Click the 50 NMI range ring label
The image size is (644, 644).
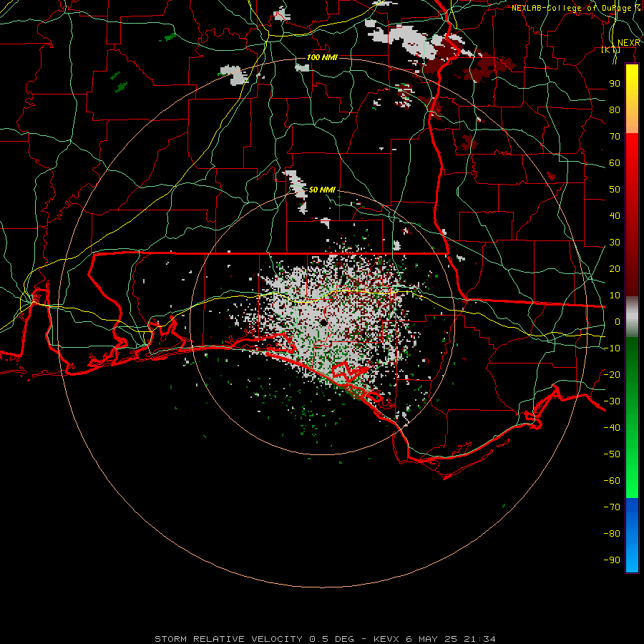pyautogui.click(x=322, y=190)
